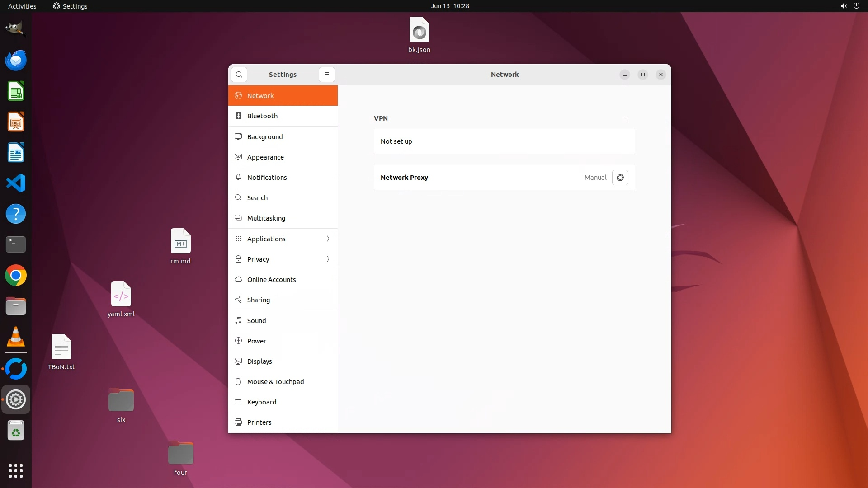Image resolution: width=868 pixels, height=488 pixels.
Task: Launch Visual Studio Code from dock
Action: (x=16, y=183)
